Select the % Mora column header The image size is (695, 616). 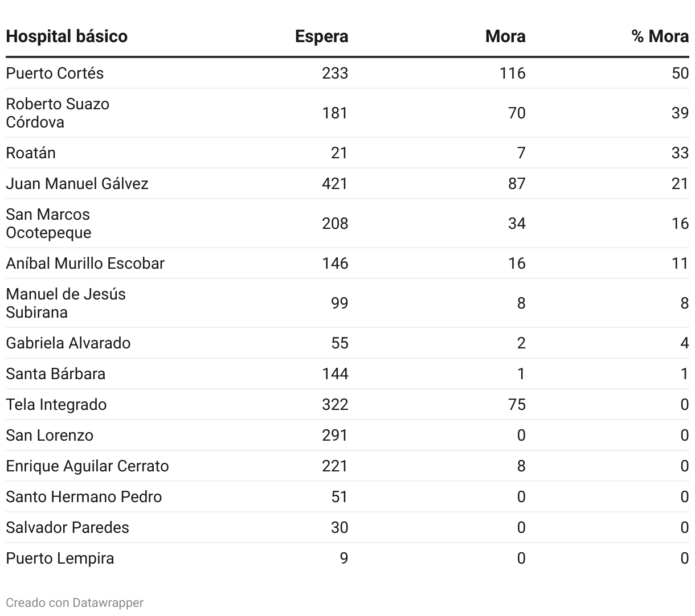click(660, 36)
